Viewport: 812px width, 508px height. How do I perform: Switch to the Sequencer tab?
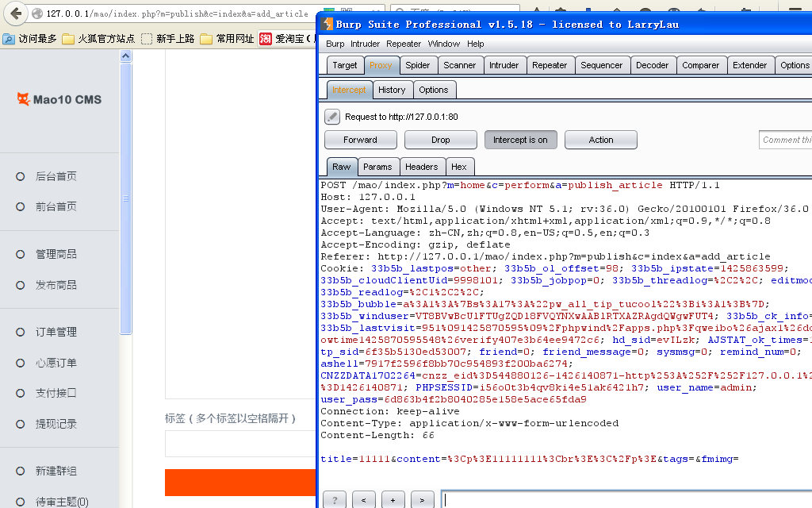[x=601, y=65]
